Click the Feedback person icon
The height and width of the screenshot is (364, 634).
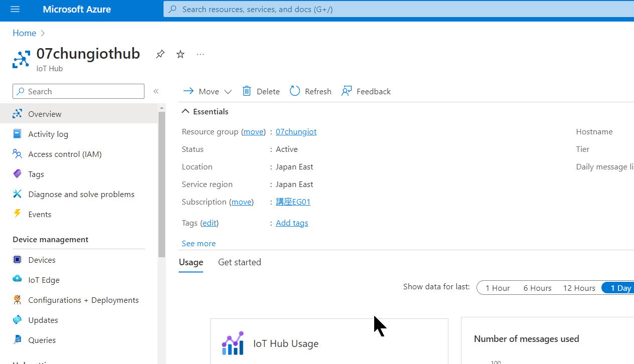coord(347,91)
